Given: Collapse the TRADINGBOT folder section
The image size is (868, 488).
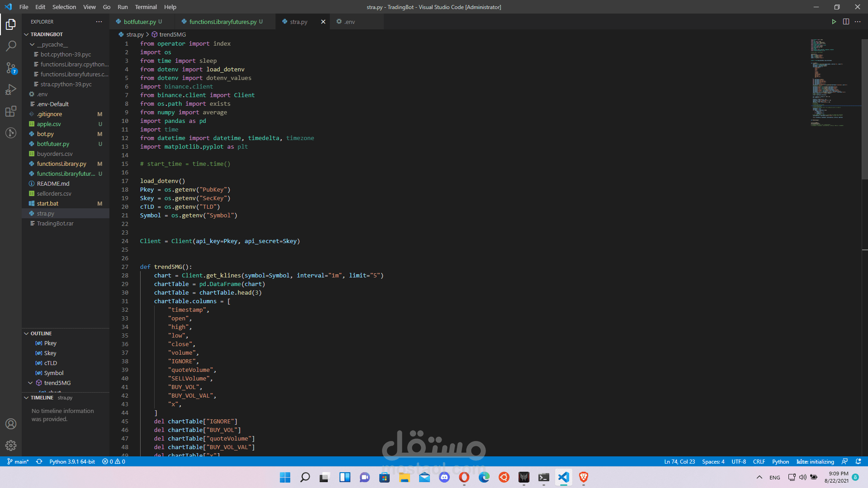Looking at the screenshot, I should pos(26,34).
